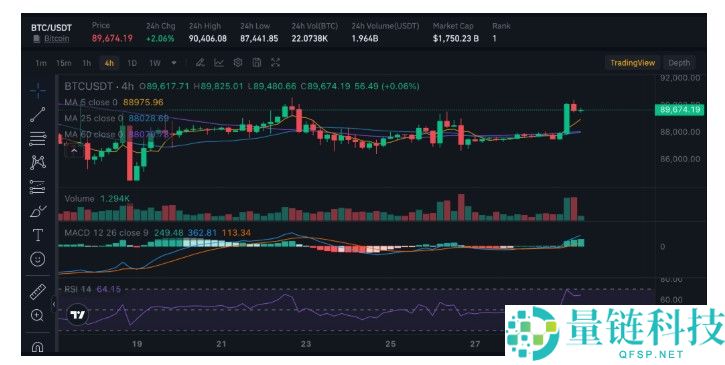
Task: Switch to 1D timeframe
Action: (132, 63)
